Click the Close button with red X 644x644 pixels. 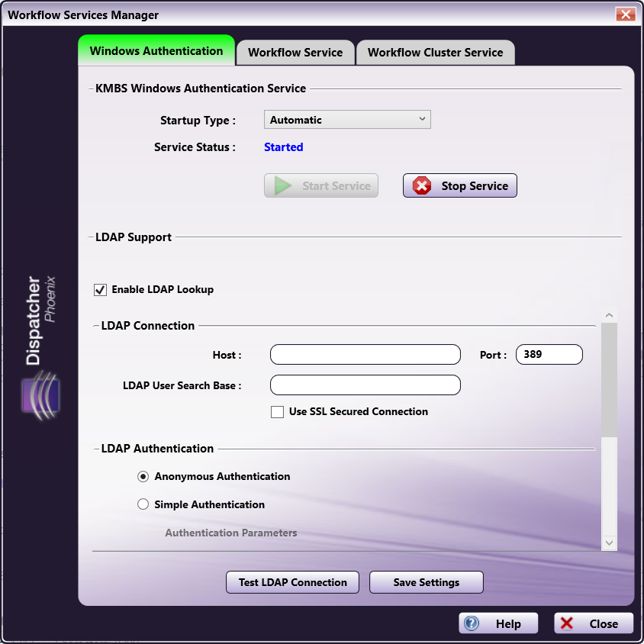click(x=593, y=623)
